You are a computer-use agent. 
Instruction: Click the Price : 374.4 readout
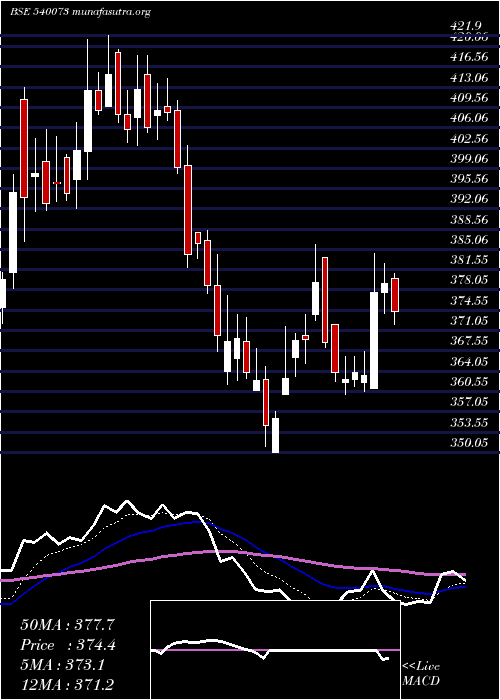[x=68, y=645]
